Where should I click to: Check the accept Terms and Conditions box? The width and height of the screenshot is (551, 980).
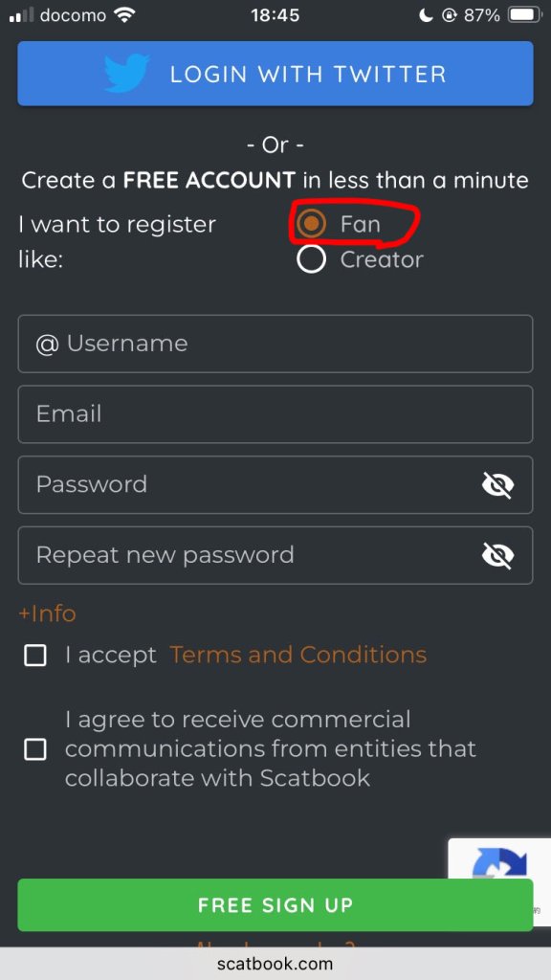tap(35, 656)
